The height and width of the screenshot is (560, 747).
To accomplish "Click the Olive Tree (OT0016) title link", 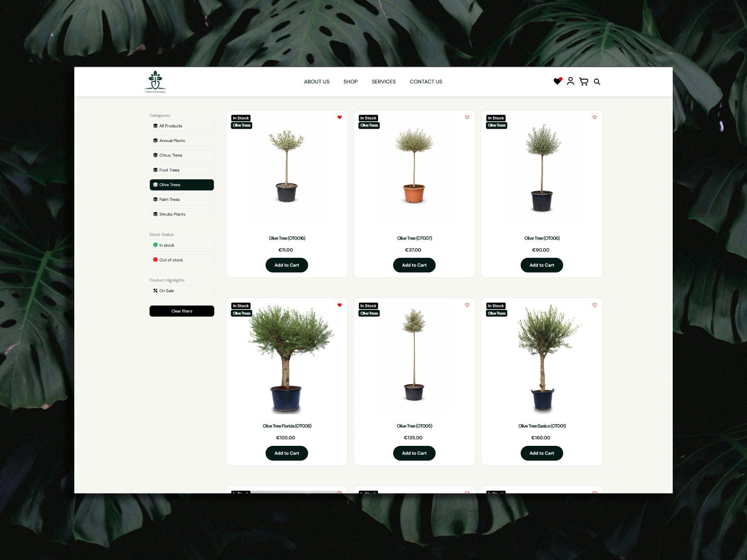I will pyautogui.click(x=287, y=238).
